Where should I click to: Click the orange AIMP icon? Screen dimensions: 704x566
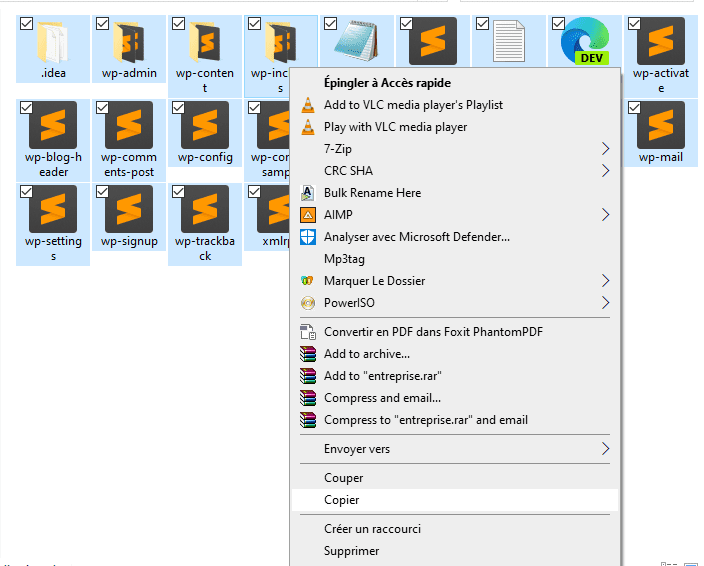[x=308, y=215]
